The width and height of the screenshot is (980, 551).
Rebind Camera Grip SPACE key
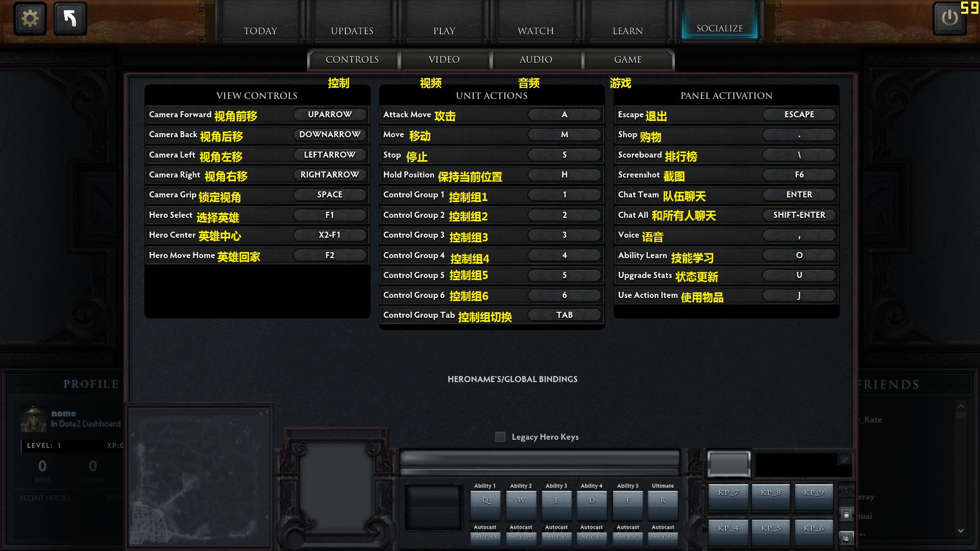(x=330, y=195)
